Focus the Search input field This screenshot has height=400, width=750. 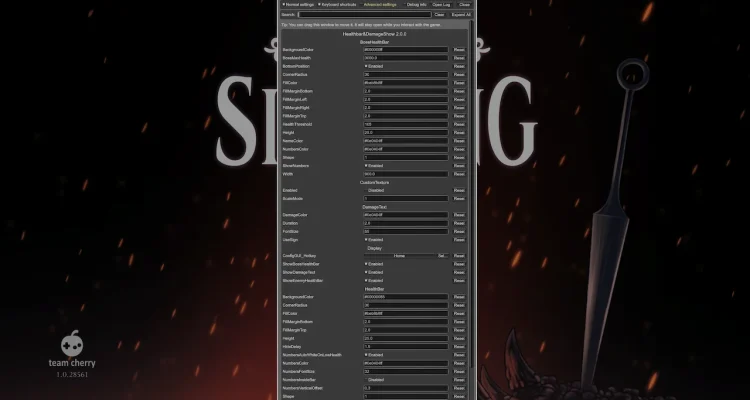point(364,15)
